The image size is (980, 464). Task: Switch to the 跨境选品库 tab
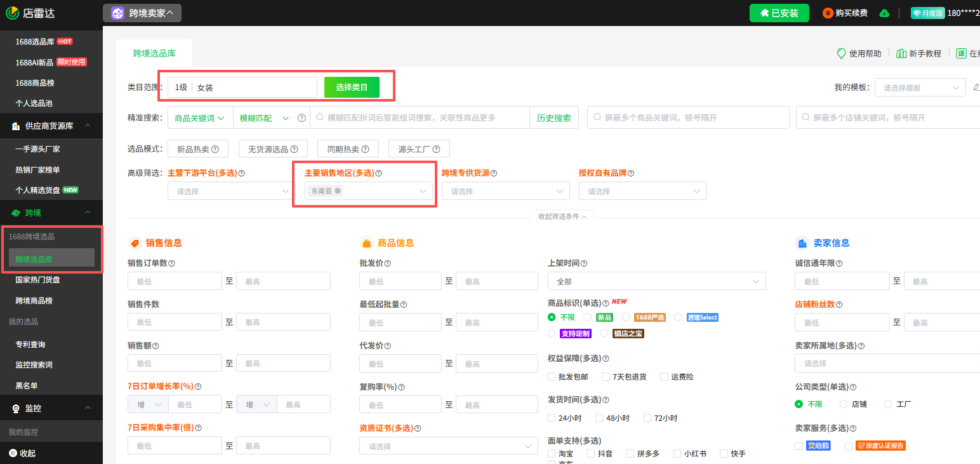tap(154, 53)
